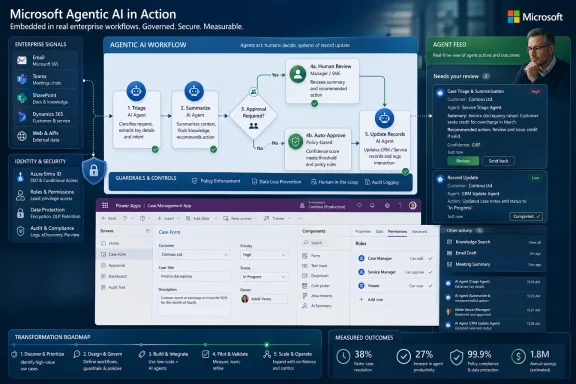Switch to the Permissions tab

pyautogui.click(x=397, y=232)
